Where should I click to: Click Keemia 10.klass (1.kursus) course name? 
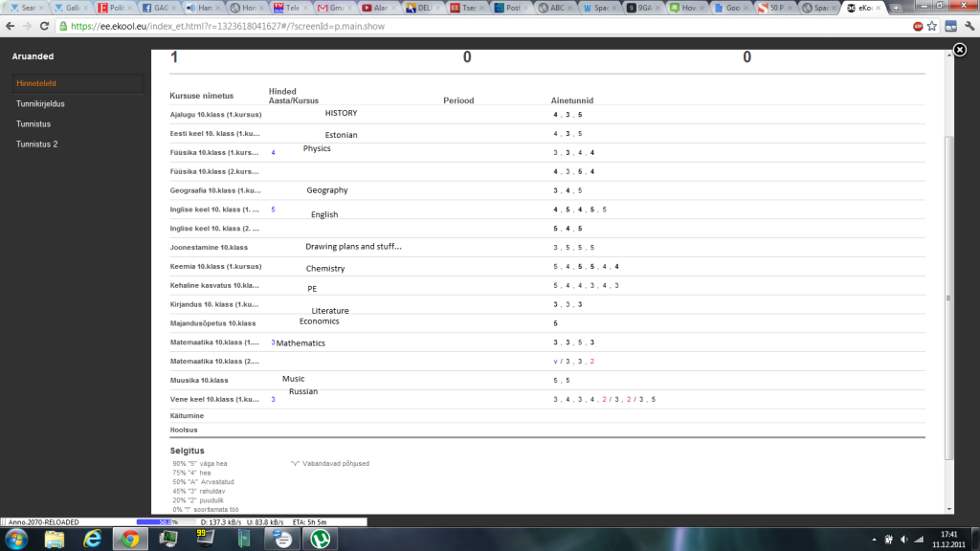click(x=215, y=266)
